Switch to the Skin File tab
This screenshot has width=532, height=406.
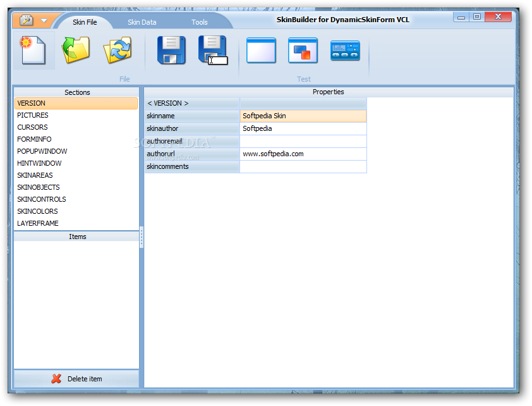pos(85,22)
